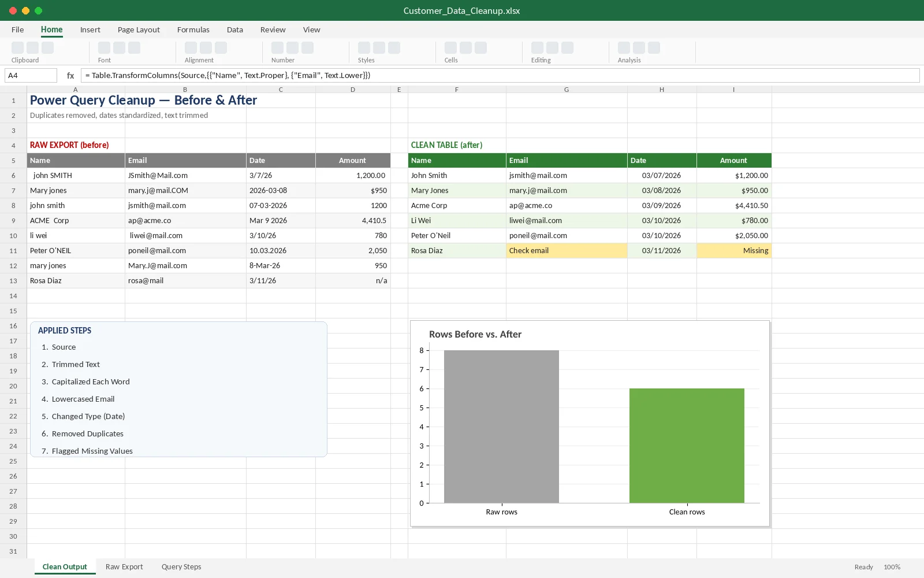Switch to the Raw Export sheet tab
Screen dimensions: 924x578
pos(124,566)
